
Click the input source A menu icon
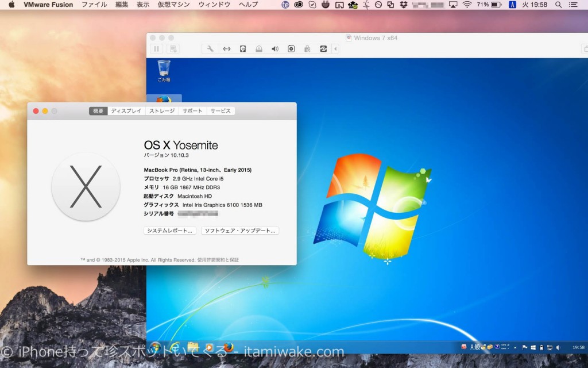[x=512, y=5]
